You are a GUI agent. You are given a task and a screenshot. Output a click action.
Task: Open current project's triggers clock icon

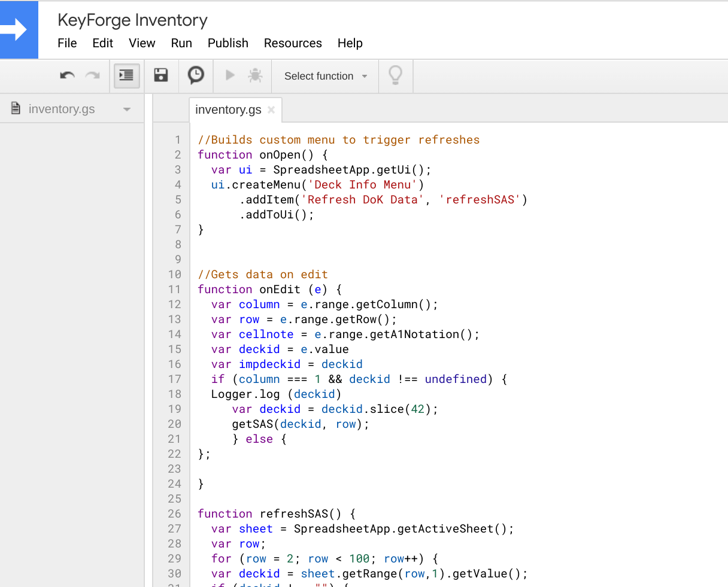[196, 75]
